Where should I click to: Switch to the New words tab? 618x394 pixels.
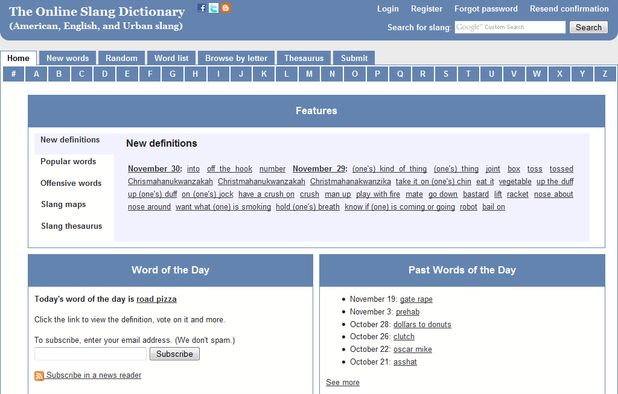67,58
